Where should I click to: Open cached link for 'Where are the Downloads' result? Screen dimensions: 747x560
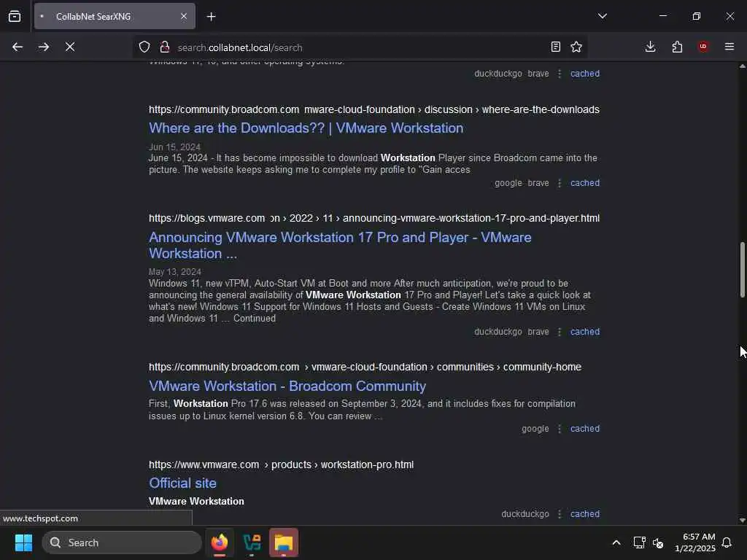(x=585, y=183)
